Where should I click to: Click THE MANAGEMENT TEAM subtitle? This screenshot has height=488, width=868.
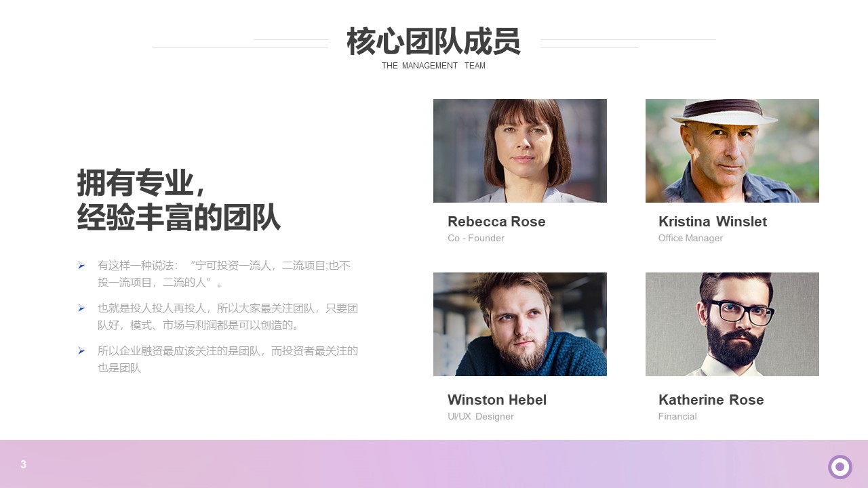point(433,66)
